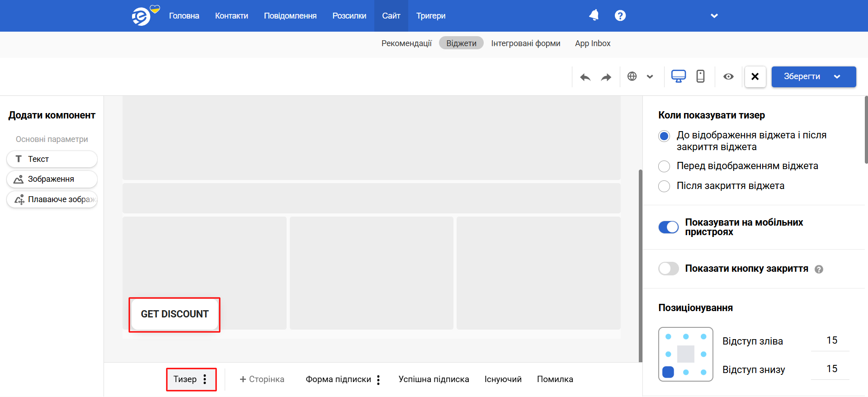The height and width of the screenshot is (397, 868).
Task: Select the Віджети tab
Action: click(x=461, y=43)
